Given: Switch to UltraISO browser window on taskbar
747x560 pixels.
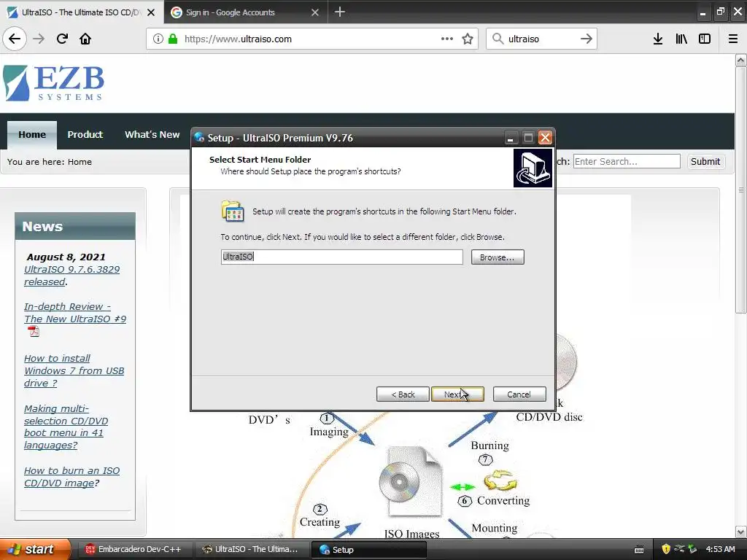Looking at the screenshot, I should point(251,550).
